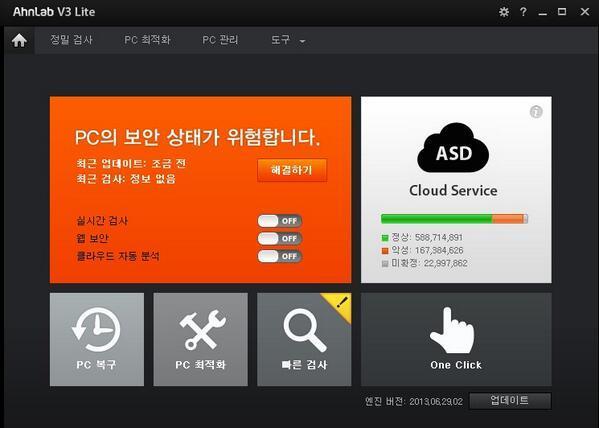The width and height of the screenshot is (599, 428).
Task: Switch to PC 최적화 menu tab
Action: pyautogui.click(x=147, y=40)
